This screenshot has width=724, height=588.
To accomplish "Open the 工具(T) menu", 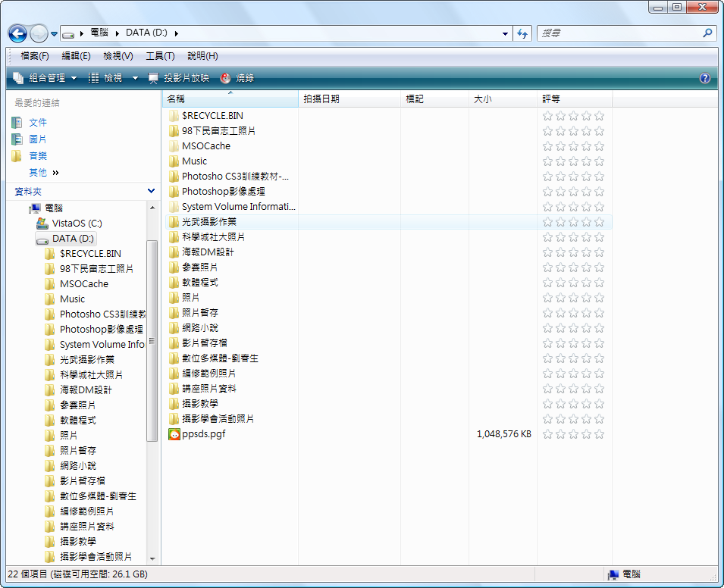I will (x=160, y=56).
